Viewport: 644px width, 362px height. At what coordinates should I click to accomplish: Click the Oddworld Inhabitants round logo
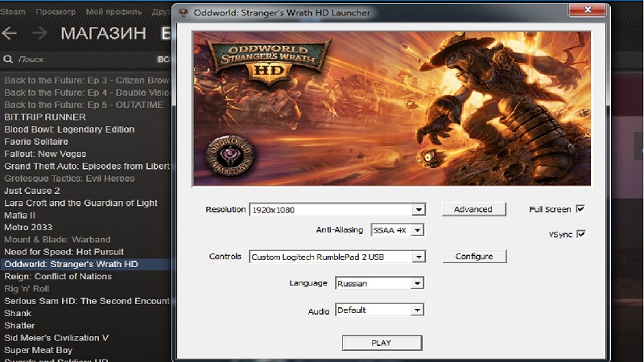point(230,156)
